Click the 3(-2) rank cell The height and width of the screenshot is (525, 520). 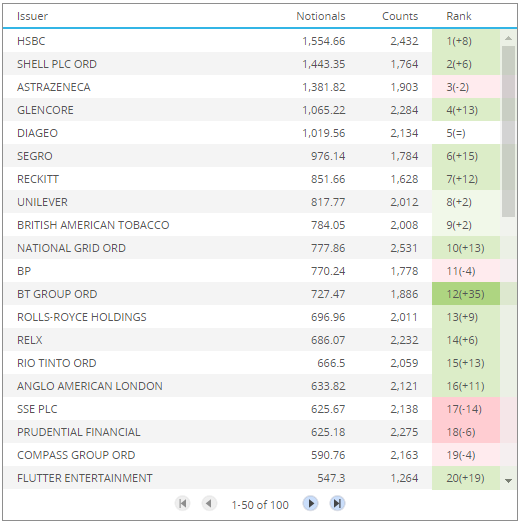click(466, 87)
